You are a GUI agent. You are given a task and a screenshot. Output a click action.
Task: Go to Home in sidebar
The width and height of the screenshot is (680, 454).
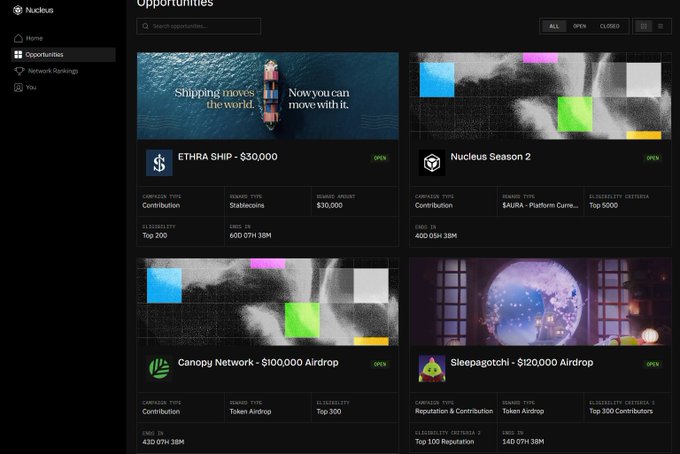pos(34,38)
